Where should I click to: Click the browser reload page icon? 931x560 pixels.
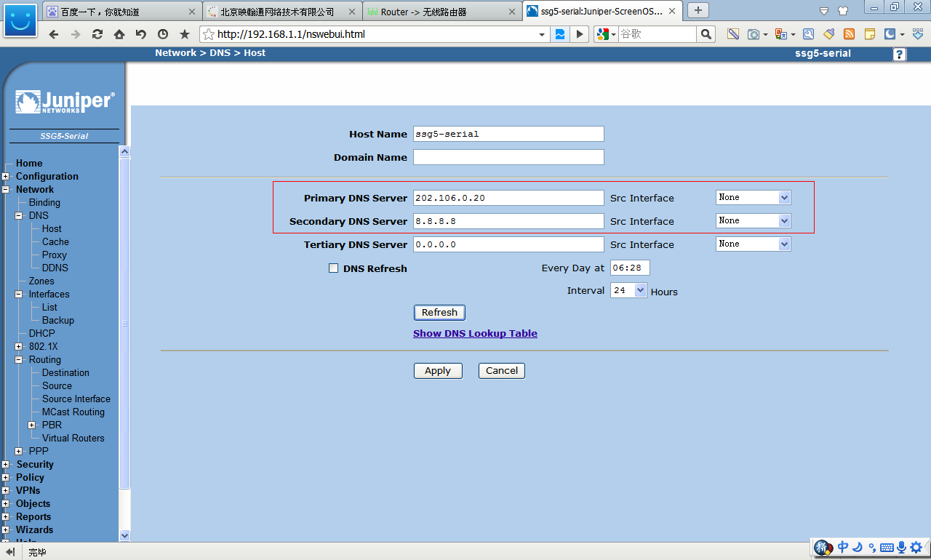[97, 34]
